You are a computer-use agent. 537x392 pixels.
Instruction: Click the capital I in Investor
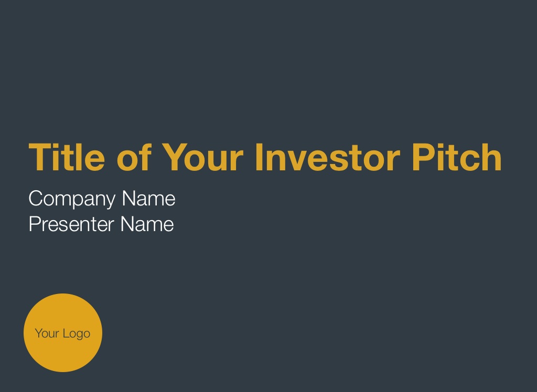point(258,157)
